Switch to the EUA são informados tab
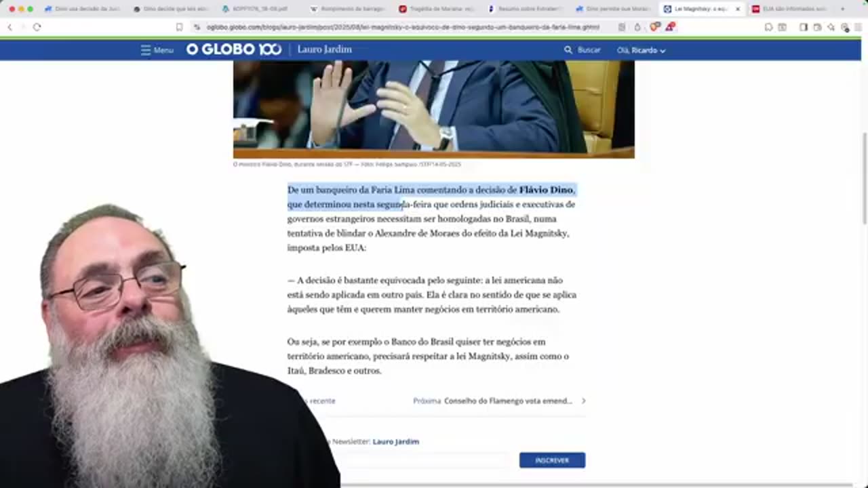The image size is (868, 488). pyautogui.click(x=790, y=9)
